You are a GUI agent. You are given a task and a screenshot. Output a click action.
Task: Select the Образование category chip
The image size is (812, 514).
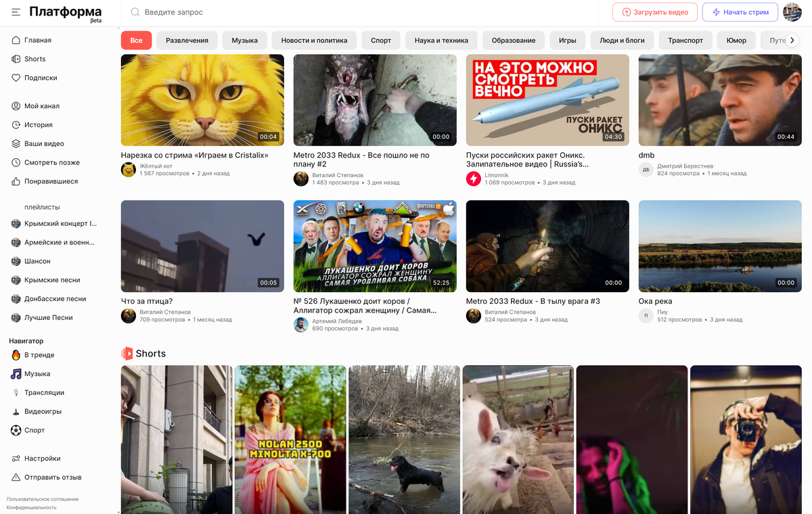[514, 41]
